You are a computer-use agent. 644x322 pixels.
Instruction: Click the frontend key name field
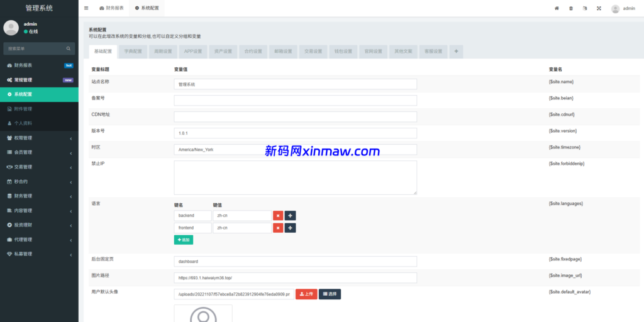pos(192,228)
